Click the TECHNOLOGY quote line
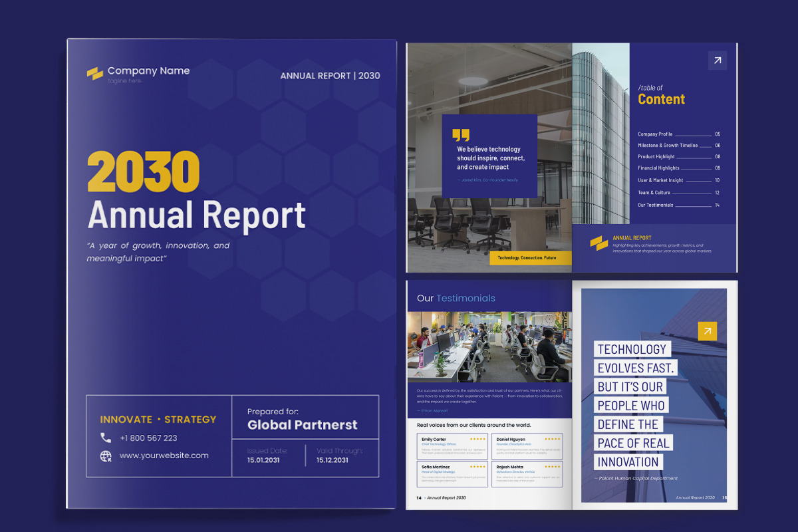798x532 pixels. [632, 349]
